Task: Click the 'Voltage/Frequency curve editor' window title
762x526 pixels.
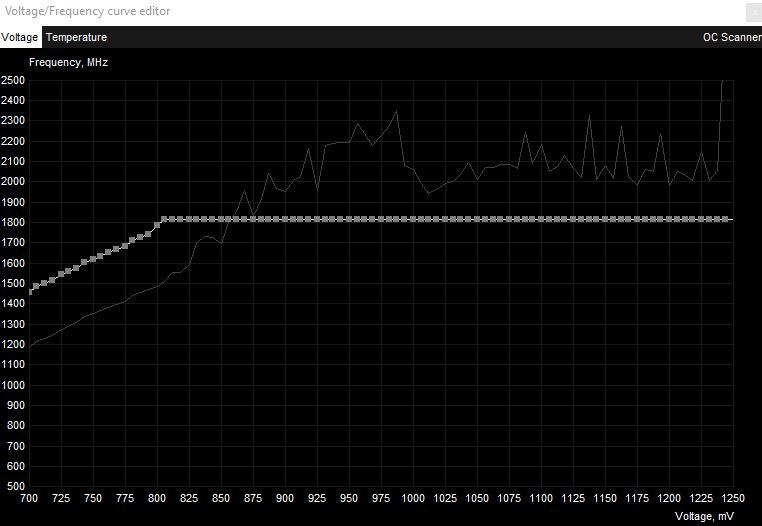Action: [87, 11]
